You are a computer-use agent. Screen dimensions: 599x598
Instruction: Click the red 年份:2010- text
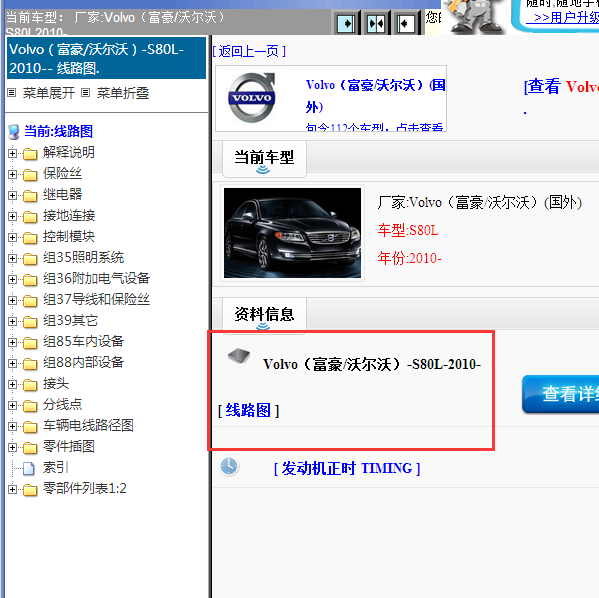(410, 258)
